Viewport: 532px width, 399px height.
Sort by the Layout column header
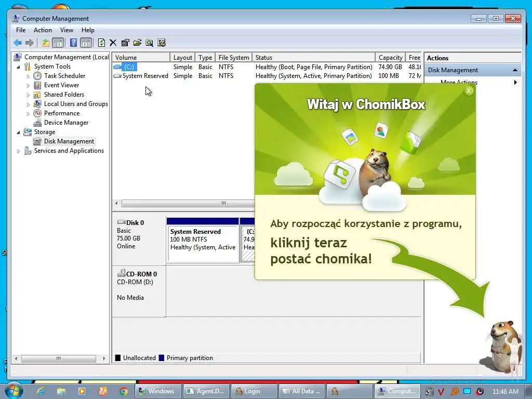(x=182, y=57)
